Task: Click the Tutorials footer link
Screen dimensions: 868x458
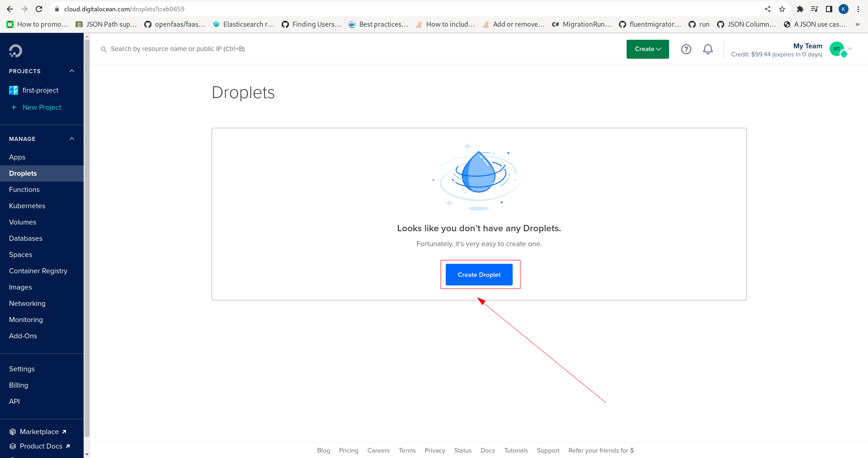Action: [516, 450]
